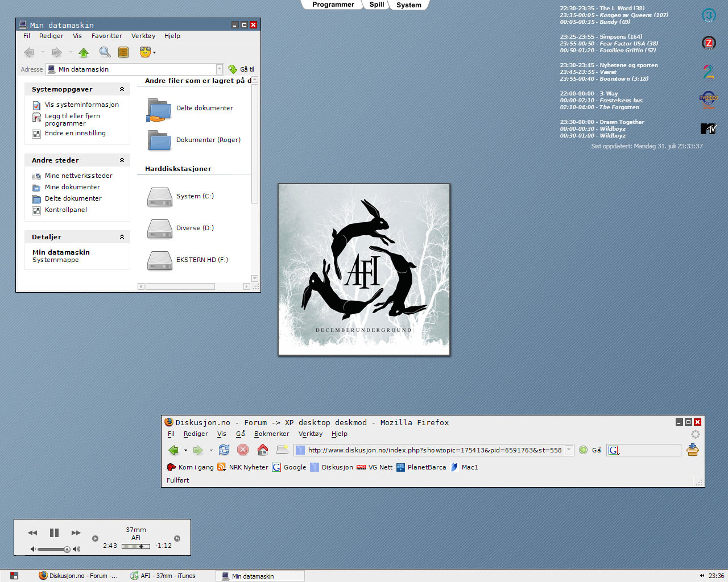
Task: Pause playback in iTunes mini player
Action: (54, 533)
